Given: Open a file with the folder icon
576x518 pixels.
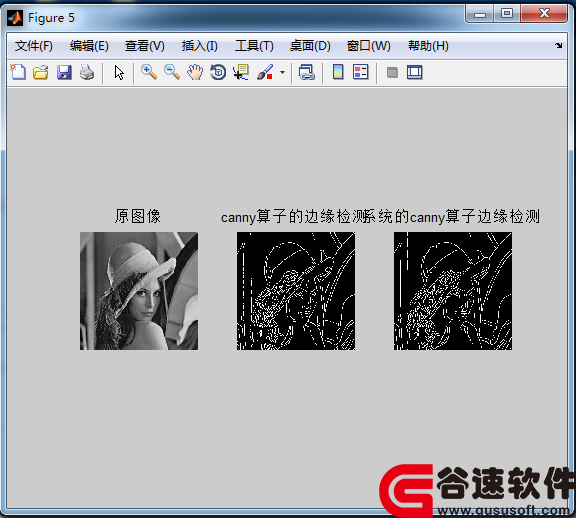Looking at the screenshot, I should [x=40, y=72].
